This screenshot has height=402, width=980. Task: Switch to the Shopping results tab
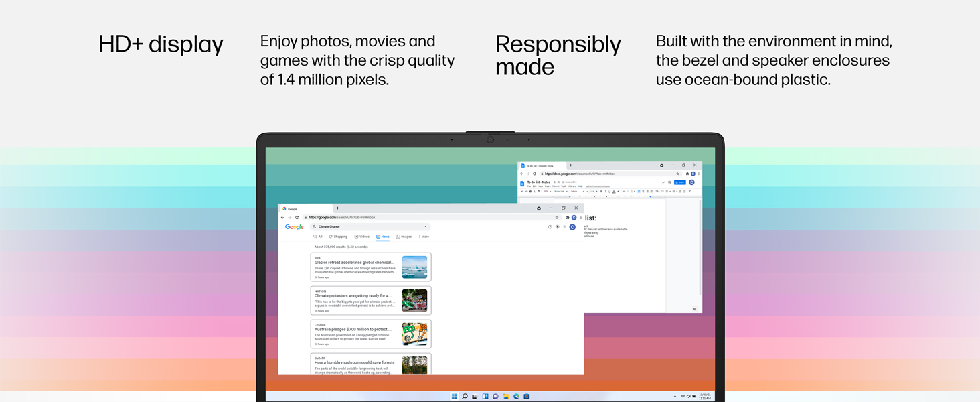coord(338,237)
